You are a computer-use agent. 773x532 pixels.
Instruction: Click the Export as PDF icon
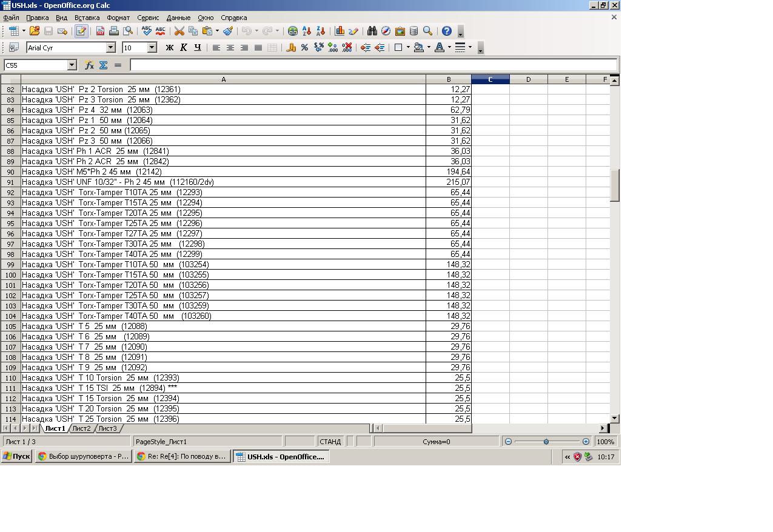pyautogui.click(x=101, y=31)
